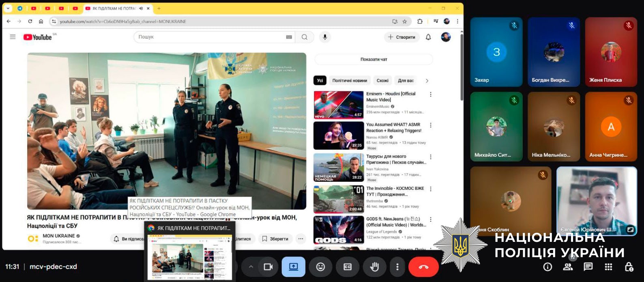This screenshot has height=282, width=644.
Task: Open the browser home page button
Action: pos(41,21)
